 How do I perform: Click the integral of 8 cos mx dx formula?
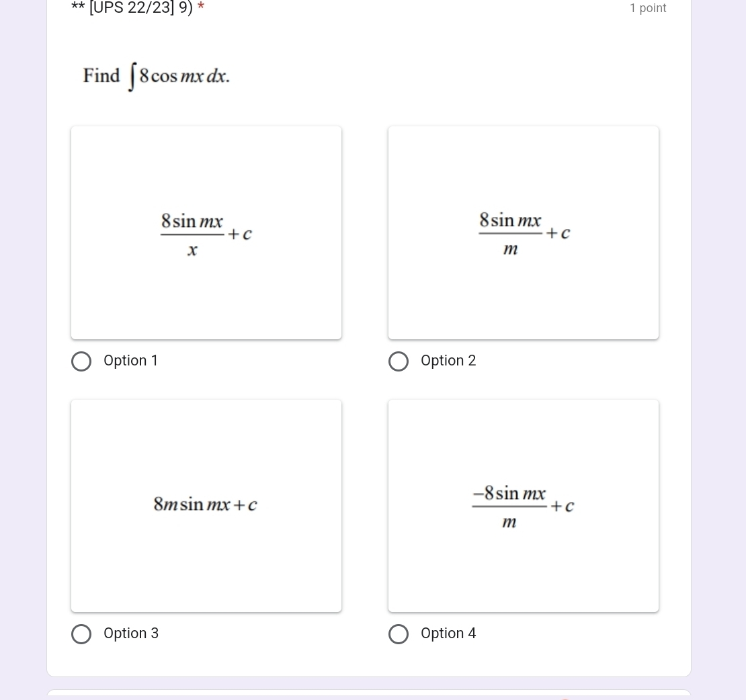pos(179,76)
